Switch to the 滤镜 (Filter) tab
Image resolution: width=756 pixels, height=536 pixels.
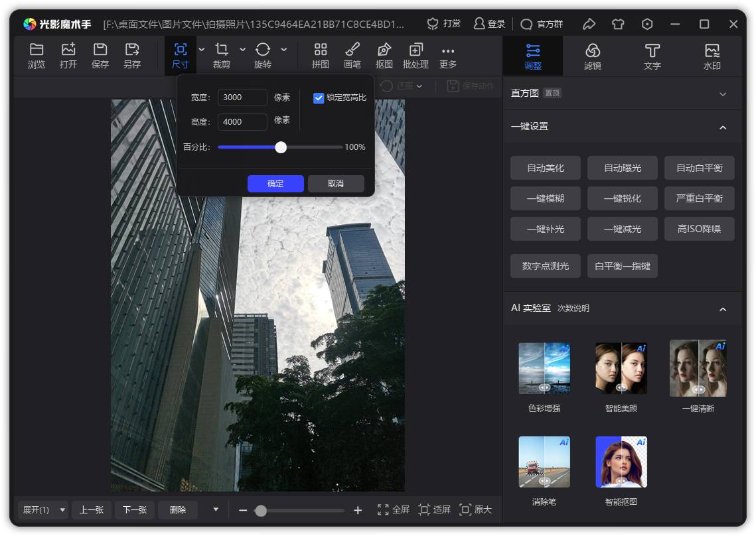point(593,56)
